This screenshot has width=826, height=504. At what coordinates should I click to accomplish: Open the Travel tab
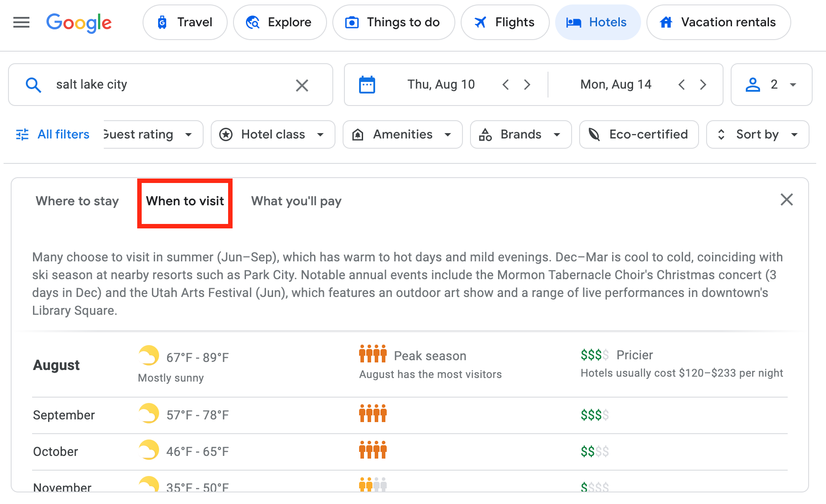[185, 22]
